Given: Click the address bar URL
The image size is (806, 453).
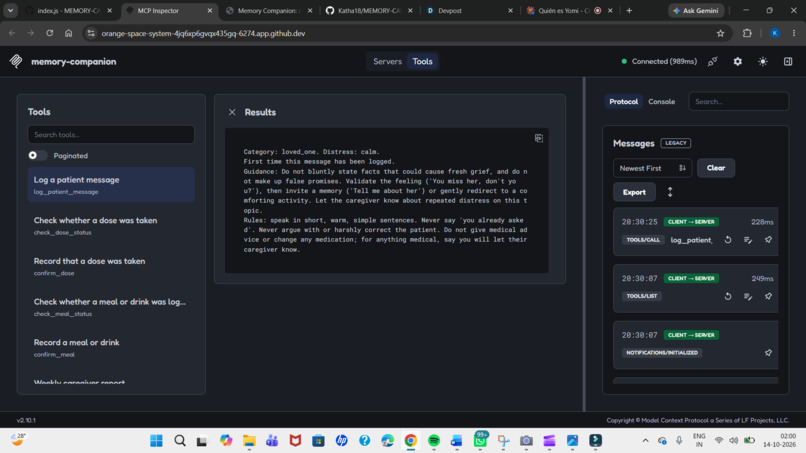Looking at the screenshot, I should point(203,33).
